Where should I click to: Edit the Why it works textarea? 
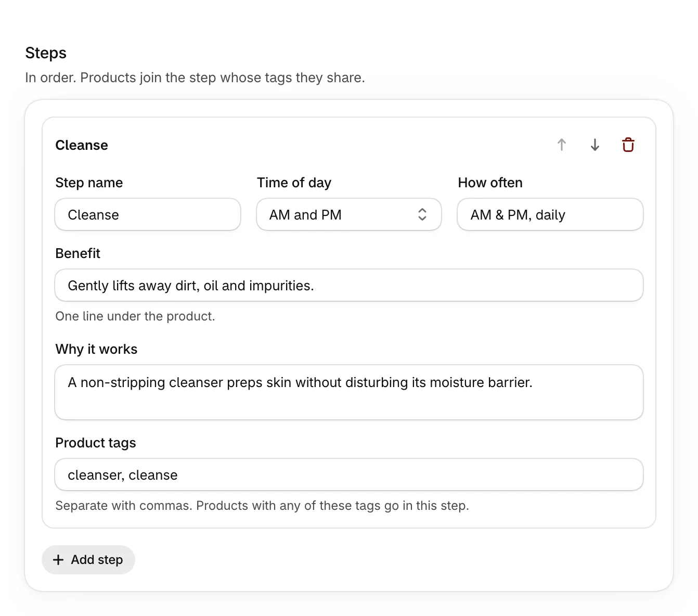pos(349,392)
